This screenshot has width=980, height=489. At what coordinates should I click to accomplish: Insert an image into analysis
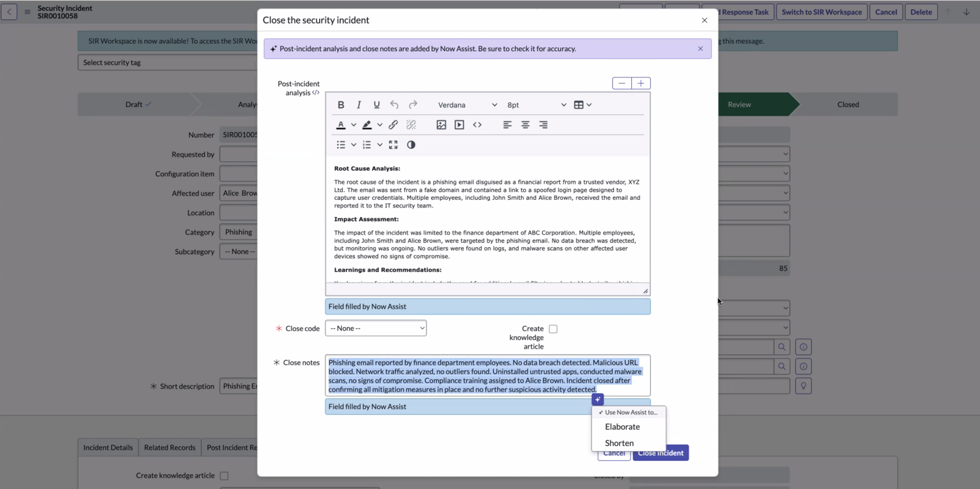tap(441, 125)
